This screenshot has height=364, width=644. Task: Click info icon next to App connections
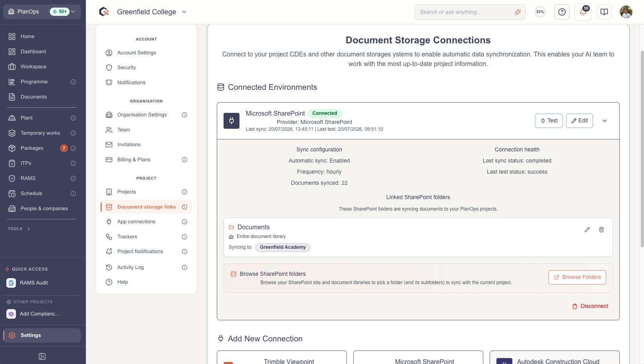tap(185, 222)
